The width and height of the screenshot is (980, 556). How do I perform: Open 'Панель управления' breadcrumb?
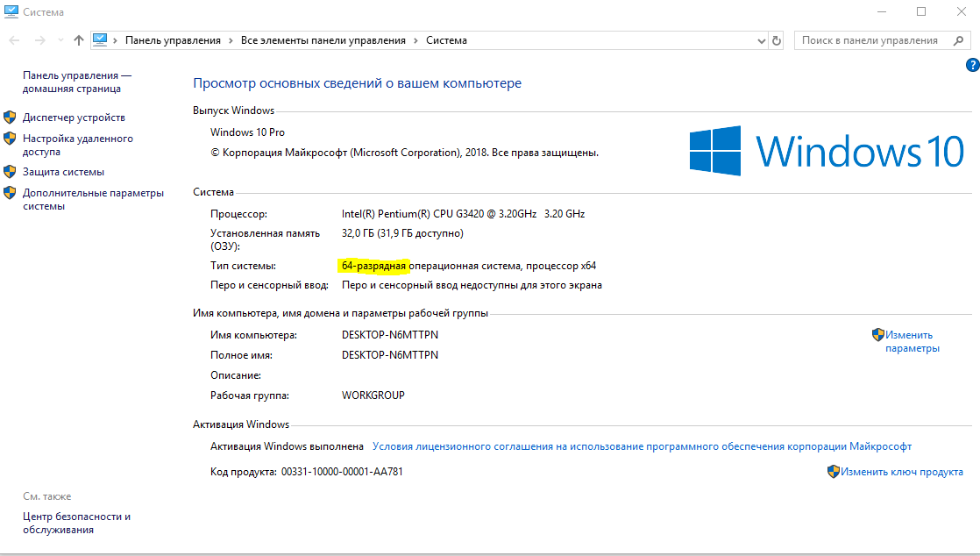pos(174,40)
